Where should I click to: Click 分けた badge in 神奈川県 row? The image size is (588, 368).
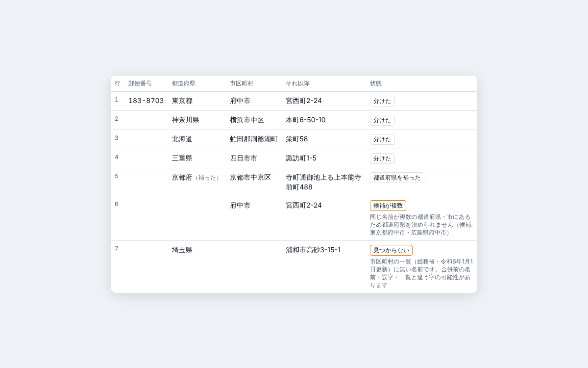click(x=382, y=120)
